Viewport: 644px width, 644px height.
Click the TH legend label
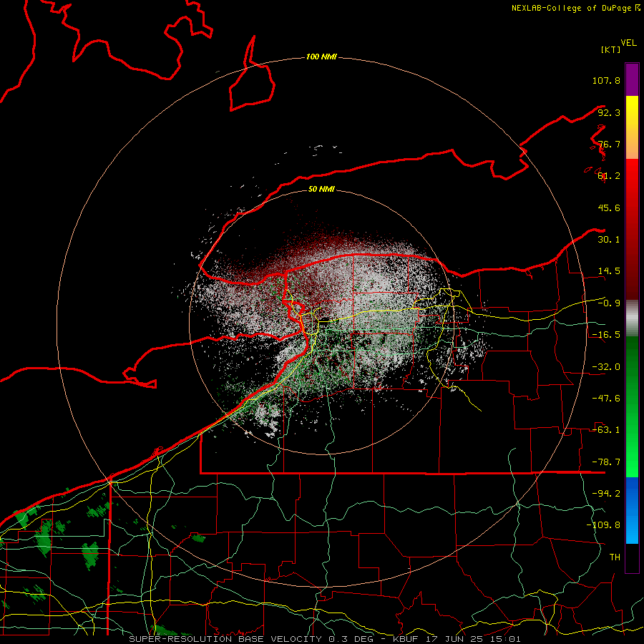[x=615, y=557]
